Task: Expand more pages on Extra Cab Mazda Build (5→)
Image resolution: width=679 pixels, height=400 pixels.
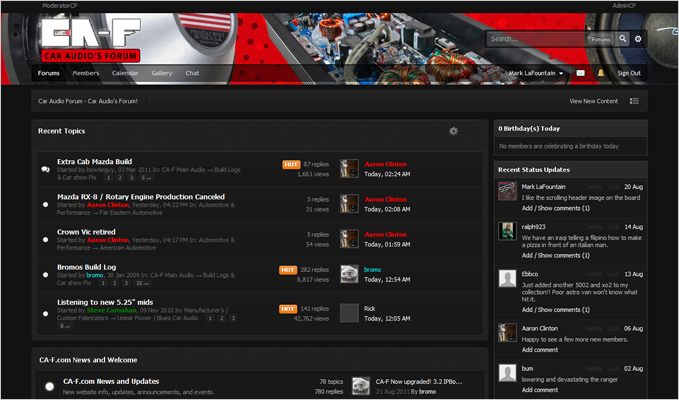Action: pyautogui.click(x=146, y=178)
